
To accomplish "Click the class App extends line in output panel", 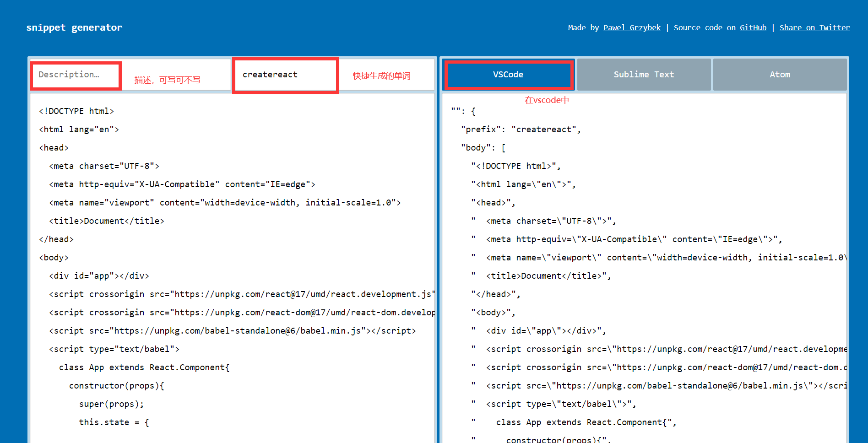I will [x=574, y=422].
